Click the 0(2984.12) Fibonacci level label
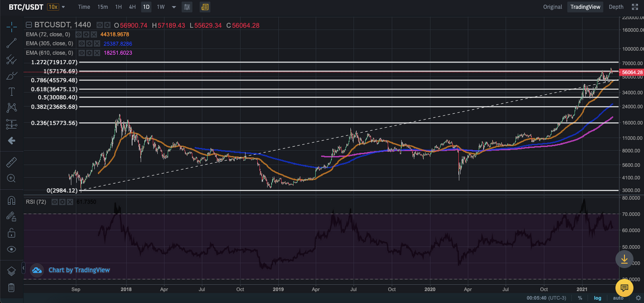Image resolution: width=644 pixels, height=303 pixels. point(62,190)
